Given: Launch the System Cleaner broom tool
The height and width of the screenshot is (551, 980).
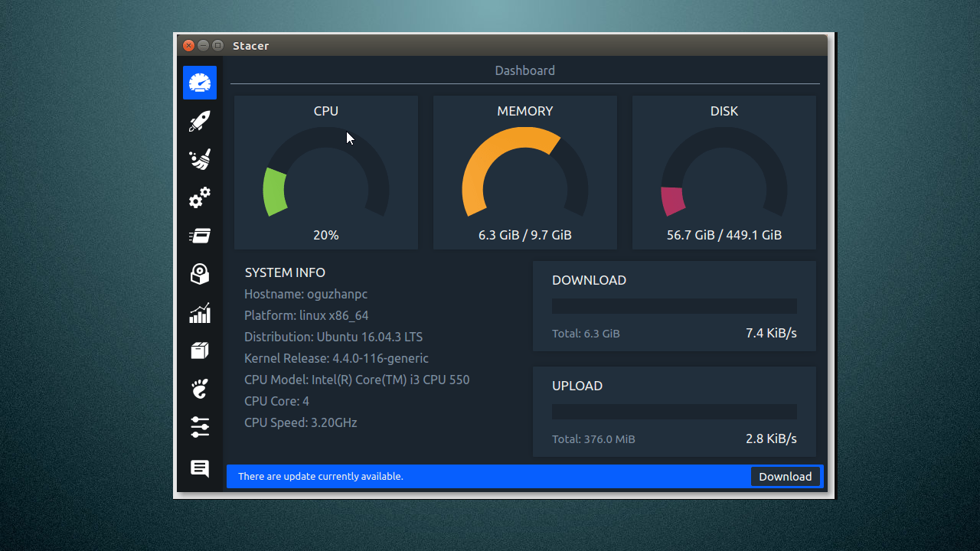Looking at the screenshot, I should click(x=199, y=159).
